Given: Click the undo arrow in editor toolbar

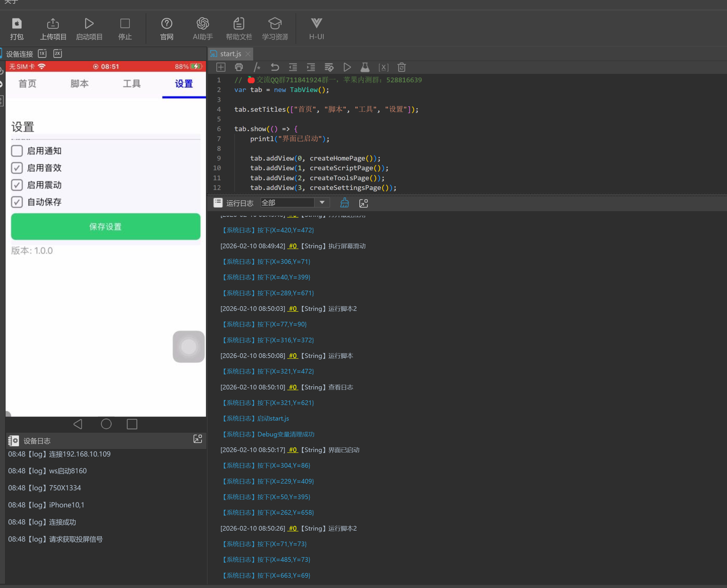Looking at the screenshot, I should (275, 67).
